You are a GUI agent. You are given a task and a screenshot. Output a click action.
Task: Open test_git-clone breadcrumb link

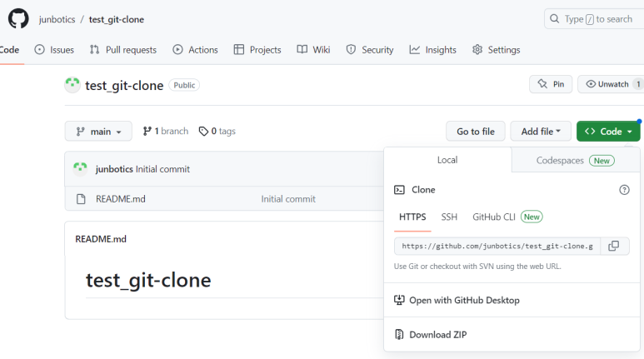pos(117,19)
